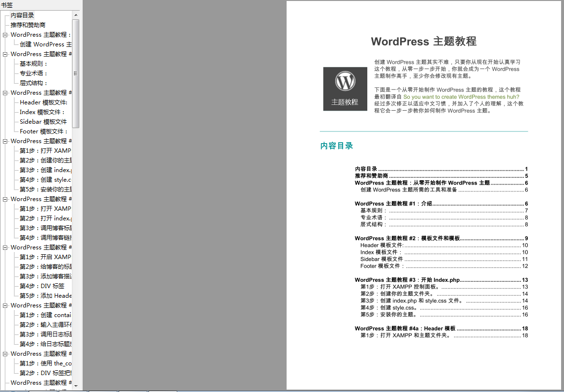This screenshot has width=564, height=392.
Task: Collapse the bookmark group containing Header 模板文件
Action: click(5, 93)
